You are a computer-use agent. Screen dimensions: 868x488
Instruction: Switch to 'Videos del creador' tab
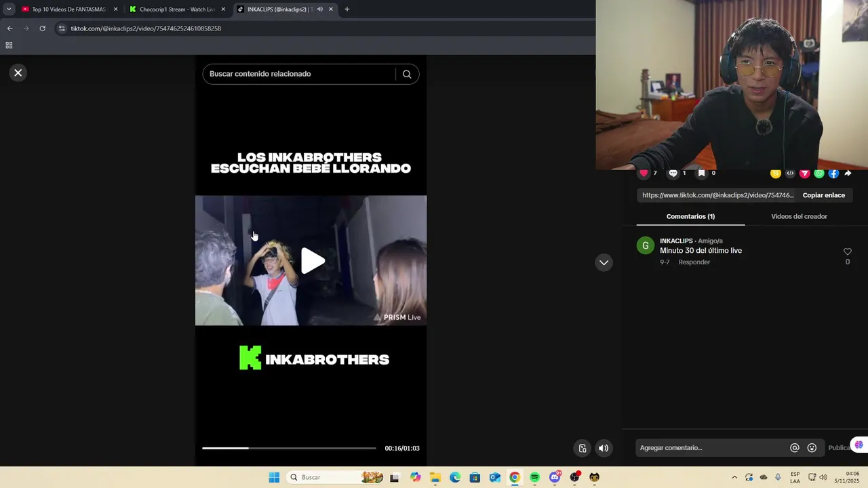(x=799, y=216)
